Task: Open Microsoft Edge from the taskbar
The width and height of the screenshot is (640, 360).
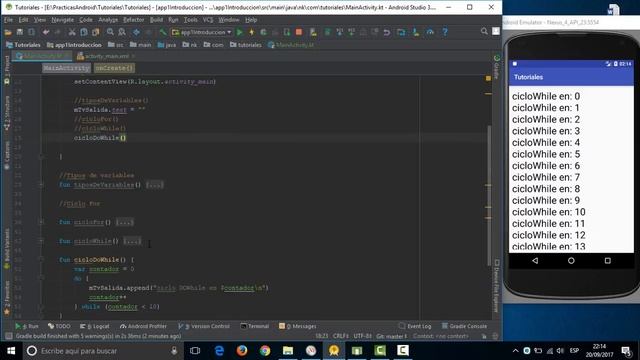Action: point(219,351)
